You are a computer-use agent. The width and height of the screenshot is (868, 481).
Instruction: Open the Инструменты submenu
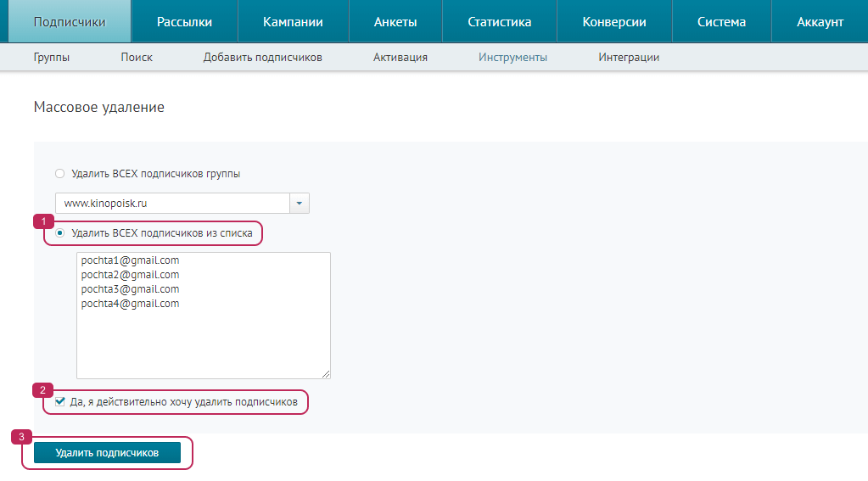click(x=512, y=58)
